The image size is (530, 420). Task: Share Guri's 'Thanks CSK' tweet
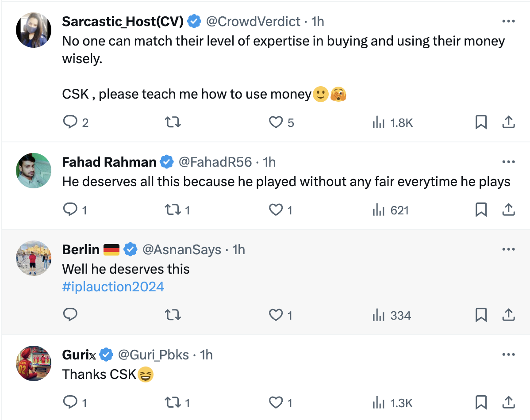(x=509, y=403)
